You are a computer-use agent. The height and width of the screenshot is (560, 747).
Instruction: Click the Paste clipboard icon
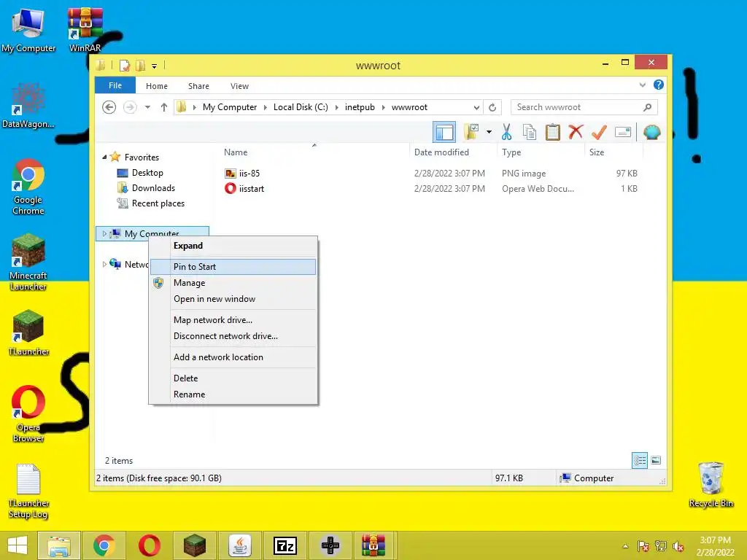(x=553, y=132)
